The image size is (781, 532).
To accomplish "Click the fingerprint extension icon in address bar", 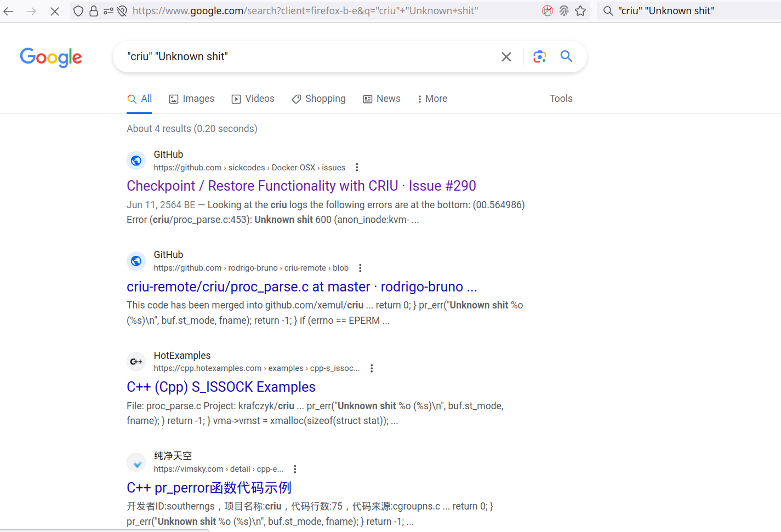I will point(564,11).
